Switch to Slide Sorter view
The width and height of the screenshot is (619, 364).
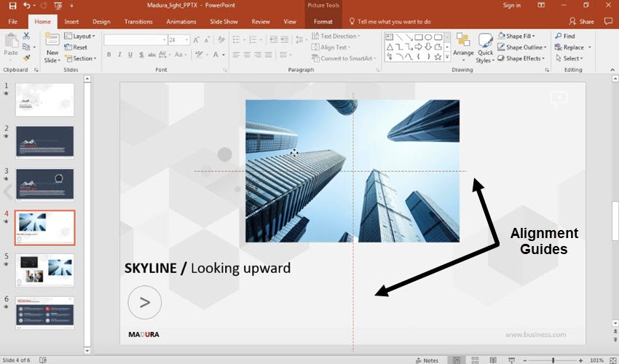[475, 360]
